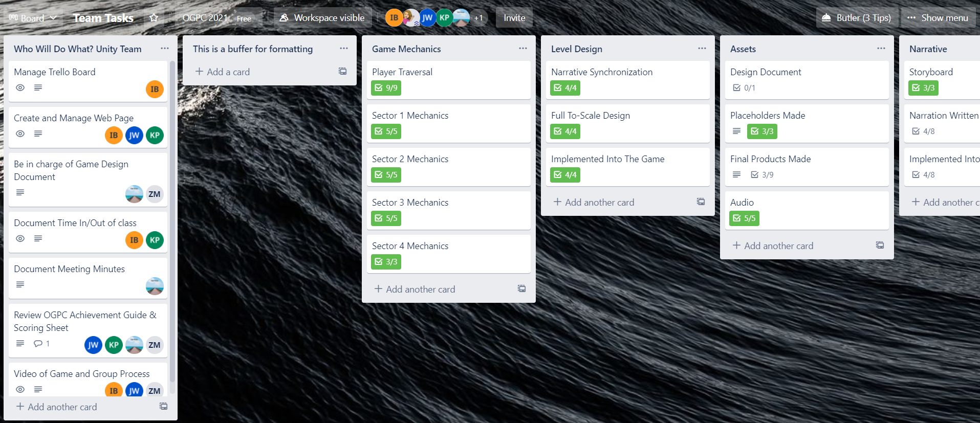Click the template icon in Level Design list

coord(701,202)
